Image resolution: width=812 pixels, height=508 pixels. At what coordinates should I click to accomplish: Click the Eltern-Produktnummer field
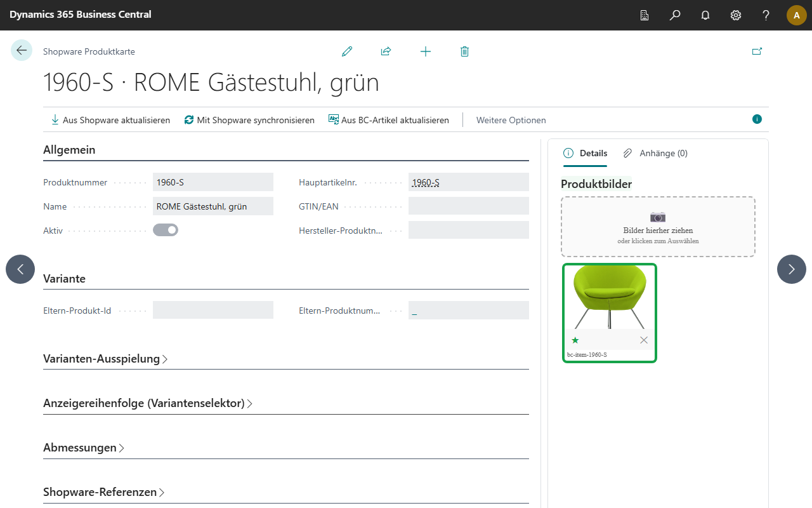point(469,311)
